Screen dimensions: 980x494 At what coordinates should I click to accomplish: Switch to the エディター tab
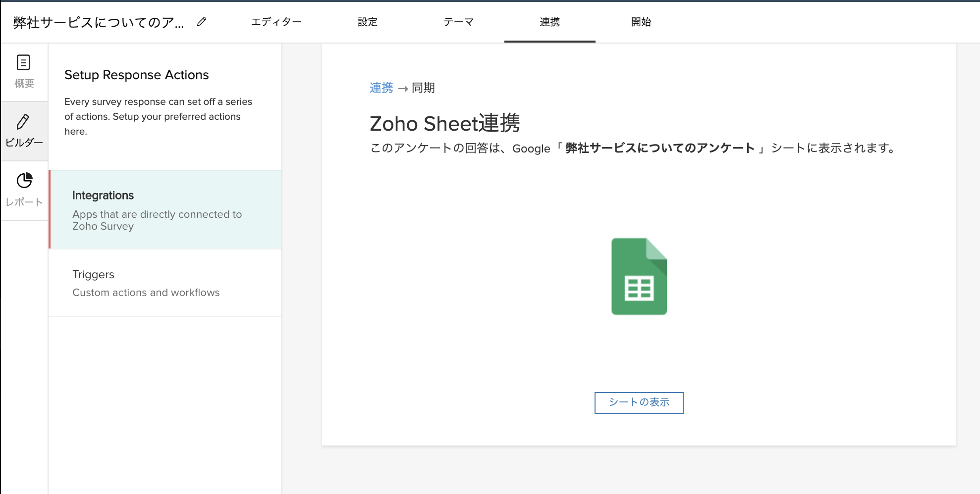pyautogui.click(x=276, y=22)
